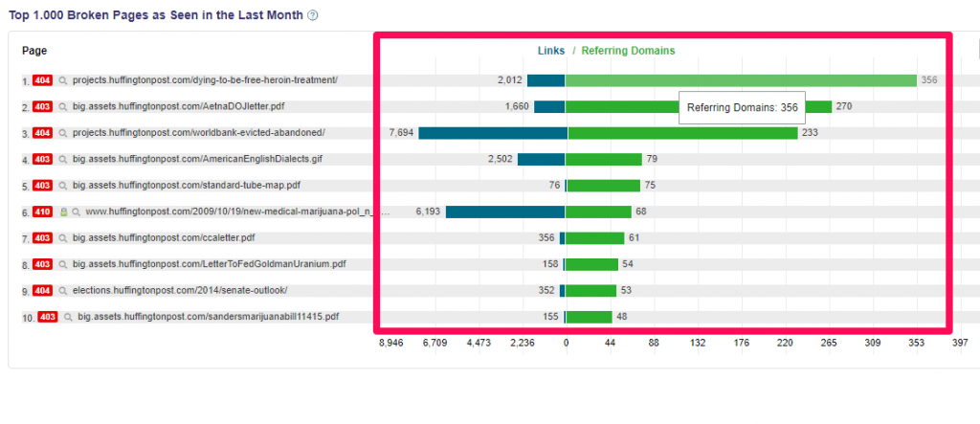Click the 8,946 axis label
Image resolution: width=980 pixels, height=424 pixels.
click(x=391, y=343)
